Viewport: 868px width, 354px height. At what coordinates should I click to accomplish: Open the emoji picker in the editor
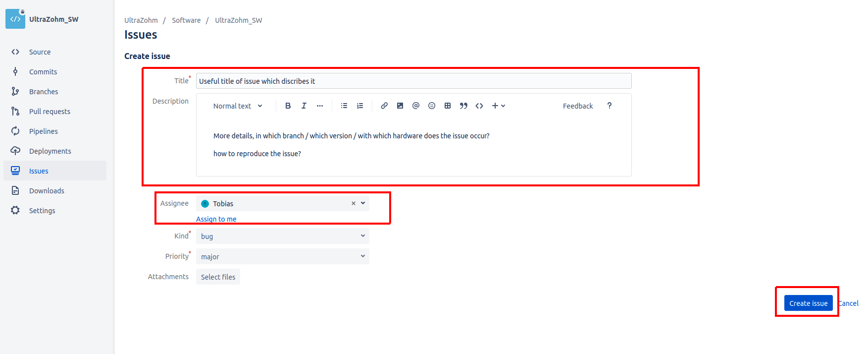(432, 106)
